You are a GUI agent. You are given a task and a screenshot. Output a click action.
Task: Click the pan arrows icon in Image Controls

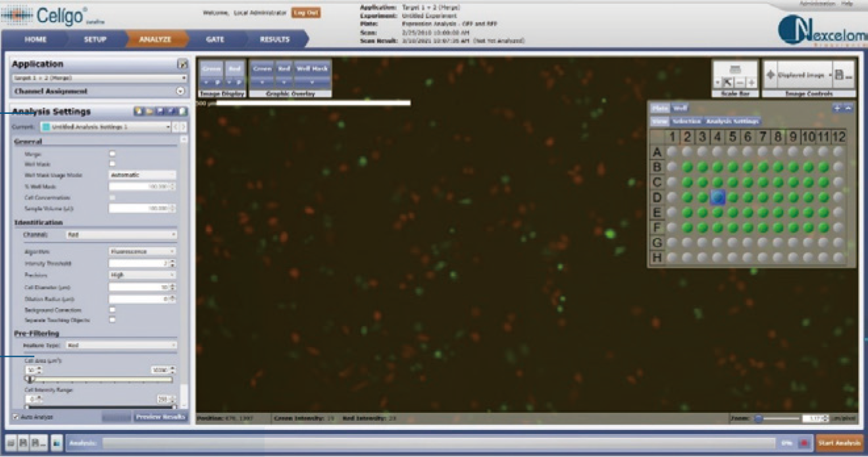[x=770, y=75]
